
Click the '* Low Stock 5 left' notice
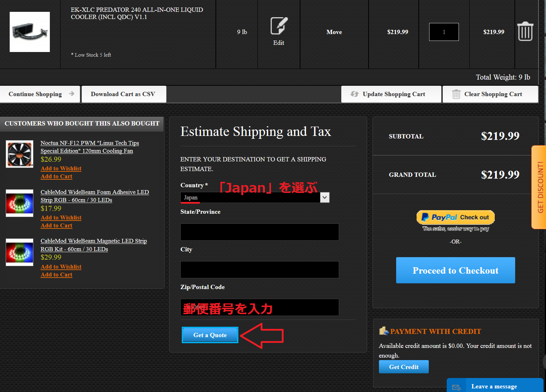point(91,55)
